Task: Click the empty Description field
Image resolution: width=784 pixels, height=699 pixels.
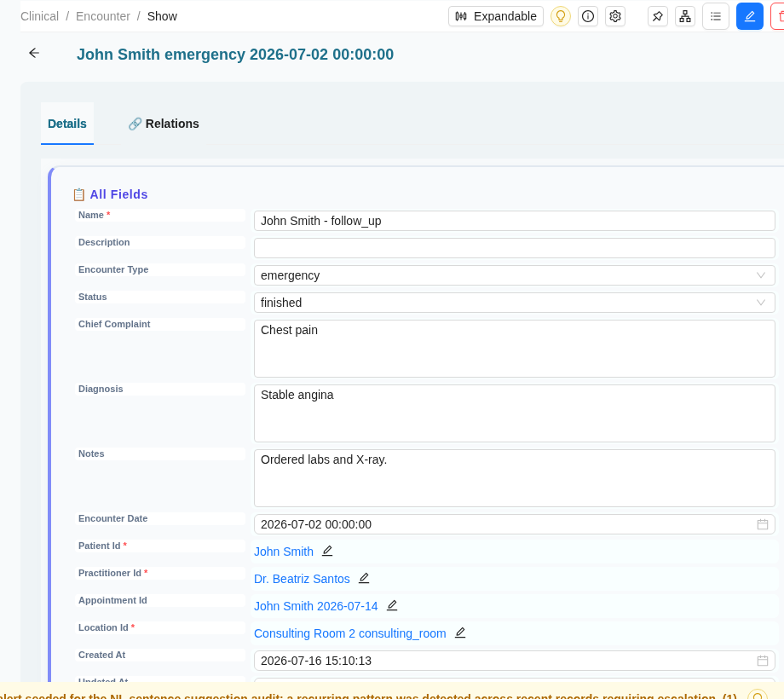Action: (x=515, y=248)
